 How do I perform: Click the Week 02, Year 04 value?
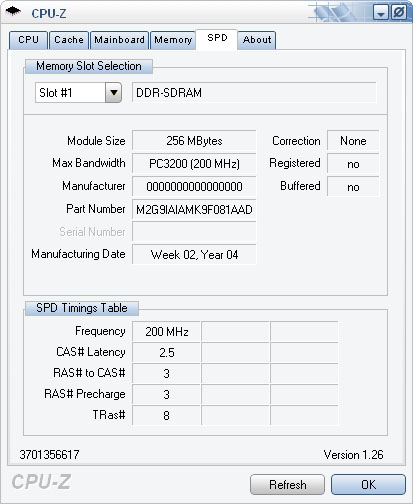coord(194,255)
